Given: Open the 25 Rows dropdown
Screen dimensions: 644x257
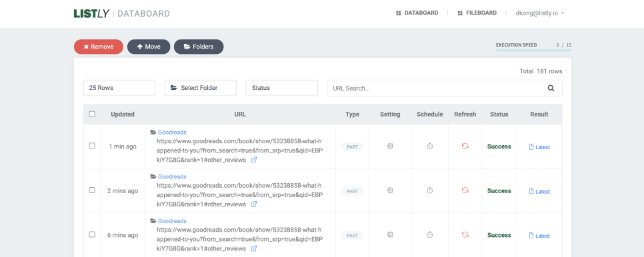Looking at the screenshot, I should [x=119, y=88].
